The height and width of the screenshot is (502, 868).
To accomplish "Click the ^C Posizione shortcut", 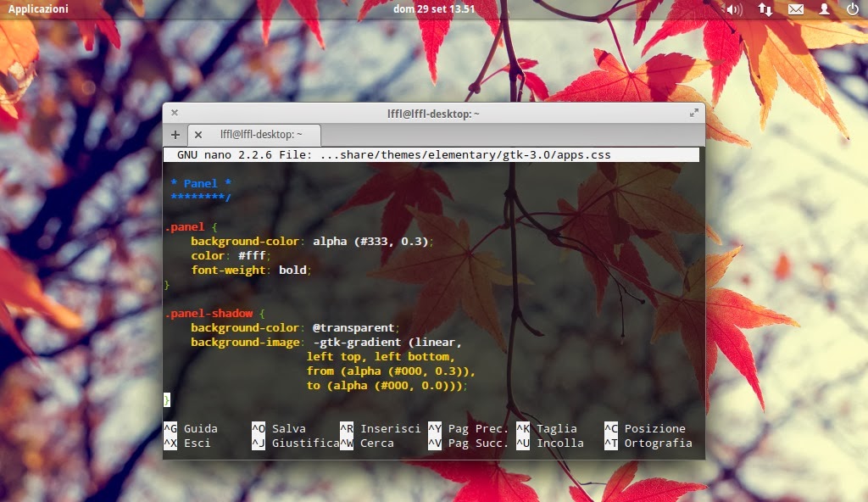I will point(645,428).
